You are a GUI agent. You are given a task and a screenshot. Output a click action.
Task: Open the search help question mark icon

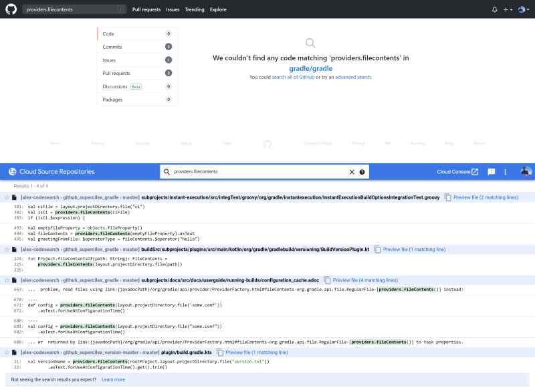pos(362,171)
